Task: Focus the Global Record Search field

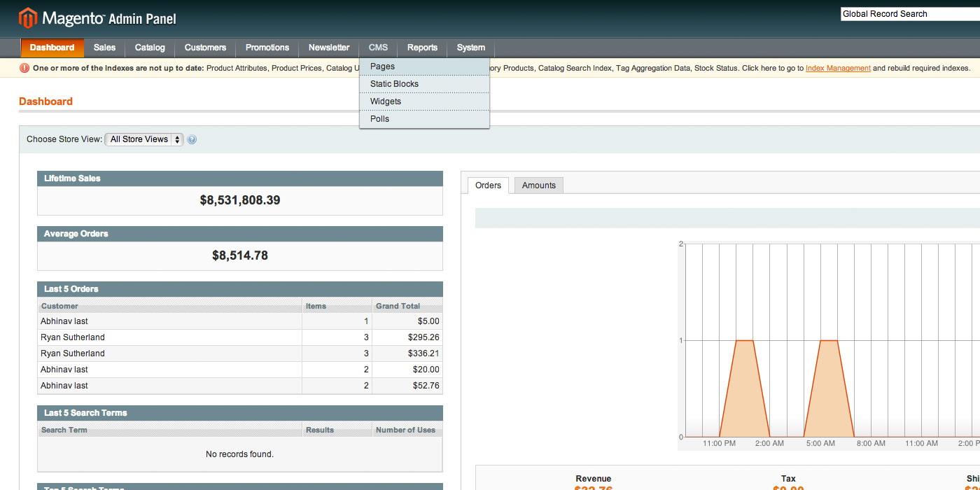Action: pos(910,14)
